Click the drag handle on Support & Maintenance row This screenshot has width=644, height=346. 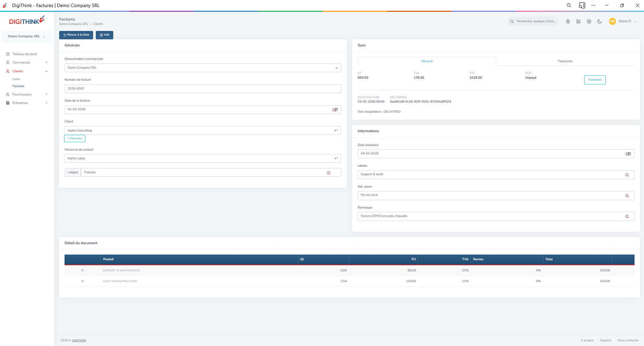[82, 270]
